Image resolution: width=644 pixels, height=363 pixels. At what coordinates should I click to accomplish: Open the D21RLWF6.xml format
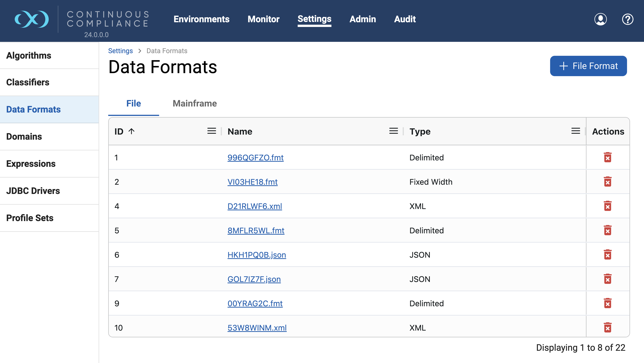click(255, 206)
